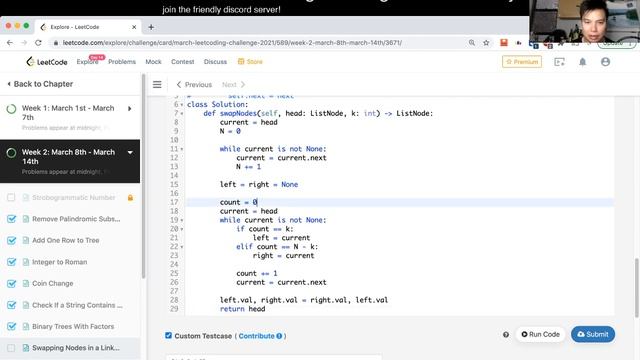Go to the Next problem
Image resolution: width=640 pixels, height=360 pixels.
(x=233, y=84)
